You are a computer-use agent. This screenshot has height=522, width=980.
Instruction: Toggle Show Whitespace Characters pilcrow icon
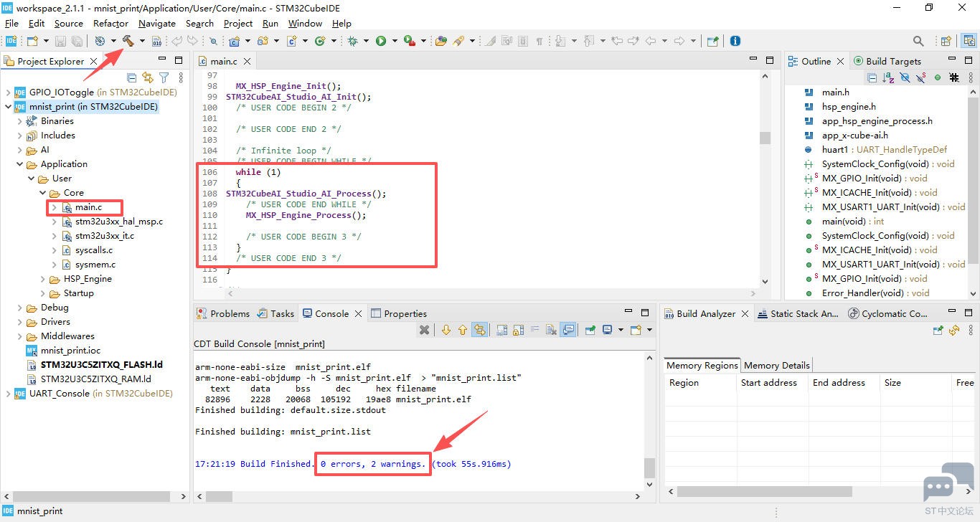point(540,41)
